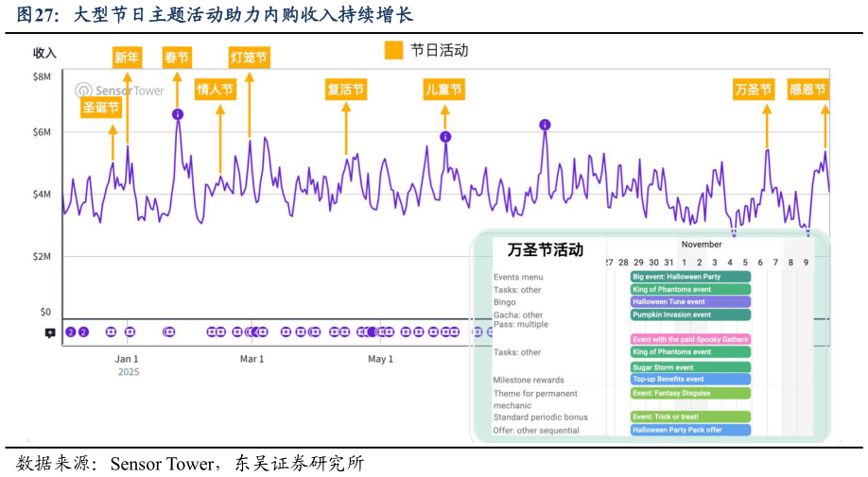Select the 春节 holiday label
Screen dimensions: 868x477
click(177, 58)
